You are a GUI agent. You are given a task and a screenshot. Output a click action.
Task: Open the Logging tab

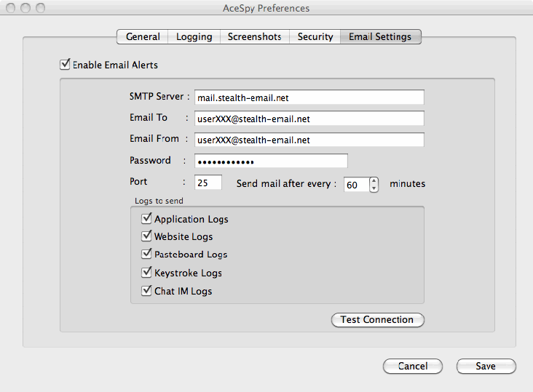194,36
